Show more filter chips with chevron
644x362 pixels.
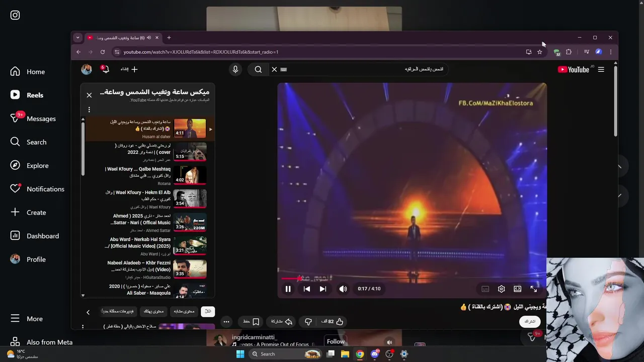click(x=88, y=312)
